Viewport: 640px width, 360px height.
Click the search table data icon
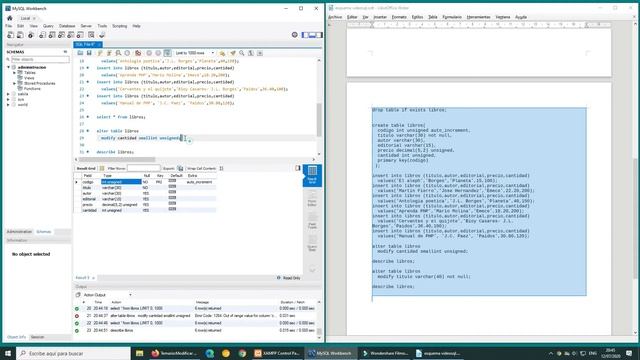91,35
